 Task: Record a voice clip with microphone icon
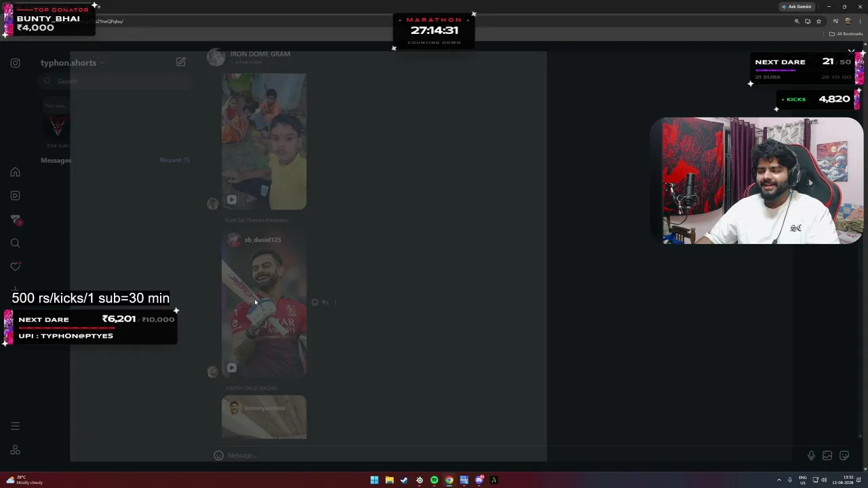click(811, 456)
